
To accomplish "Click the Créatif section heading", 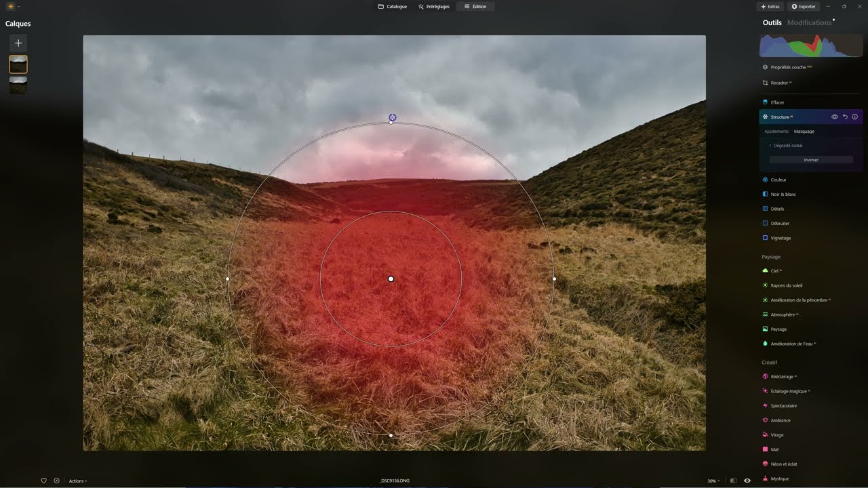I will [x=770, y=363].
